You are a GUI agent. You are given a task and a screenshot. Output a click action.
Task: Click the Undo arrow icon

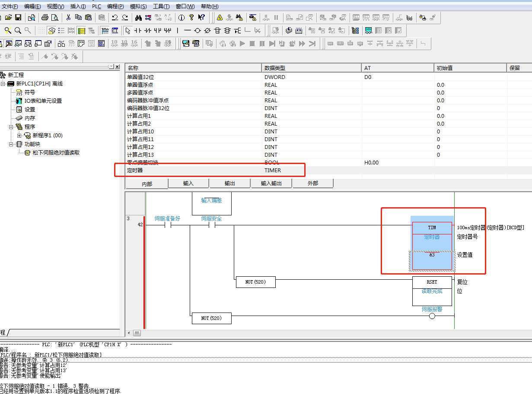pyautogui.click(x=115, y=18)
